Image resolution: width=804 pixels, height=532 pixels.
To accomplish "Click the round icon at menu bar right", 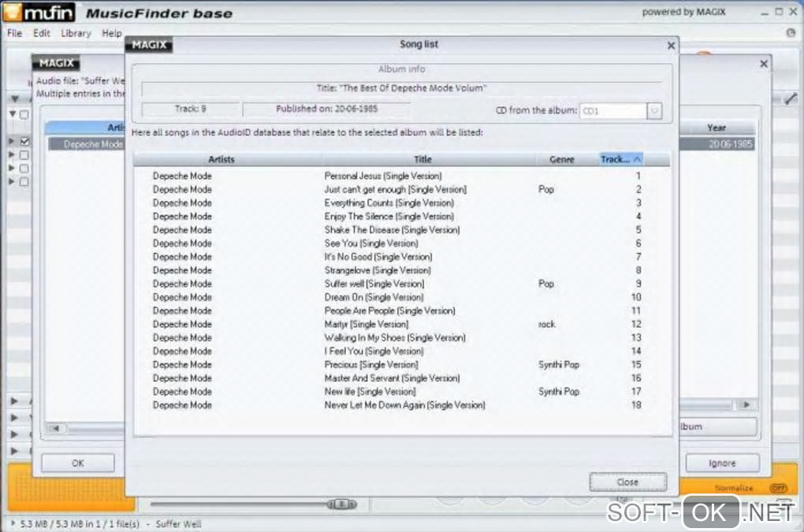I will click(791, 33).
